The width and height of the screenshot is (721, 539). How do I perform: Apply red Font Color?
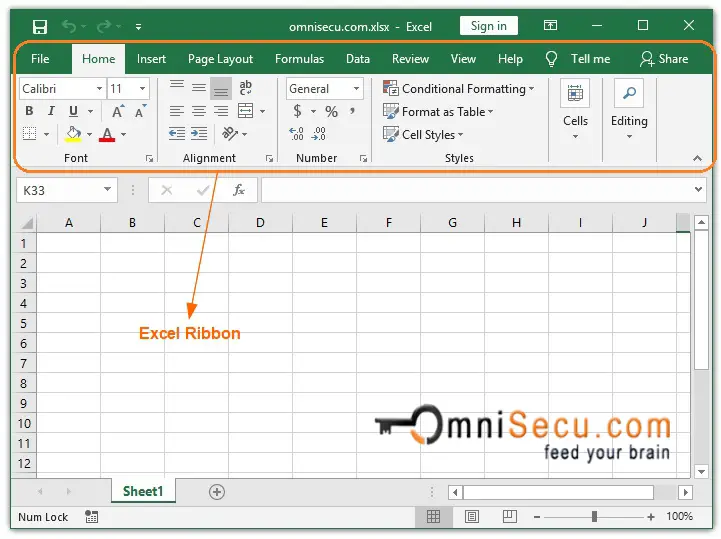coord(107,134)
